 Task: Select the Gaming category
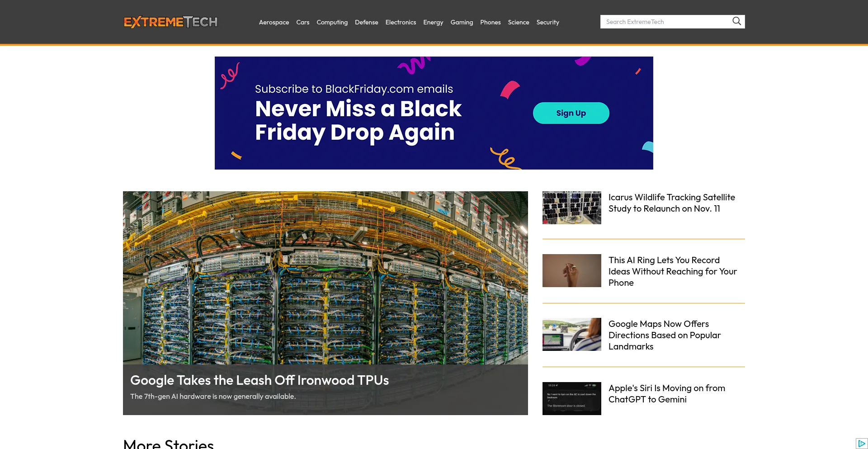point(462,22)
